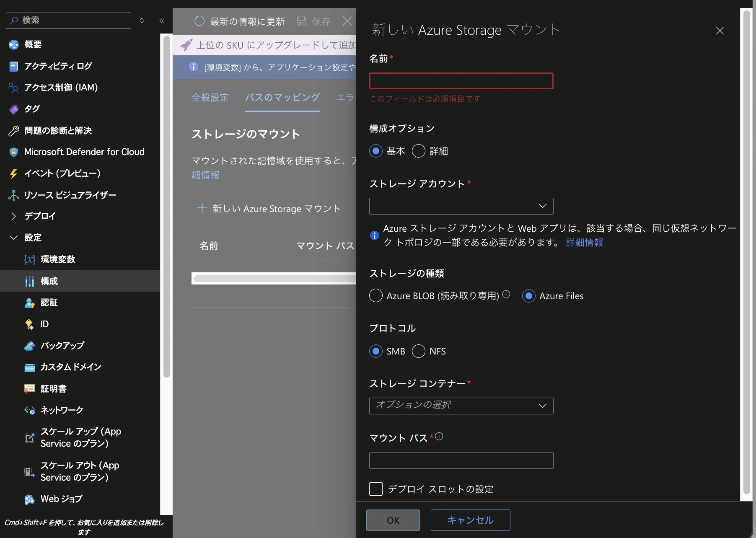This screenshot has width=756, height=538.
Task: Collapse the sidebar menu with double chevron
Action: (162, 21)
